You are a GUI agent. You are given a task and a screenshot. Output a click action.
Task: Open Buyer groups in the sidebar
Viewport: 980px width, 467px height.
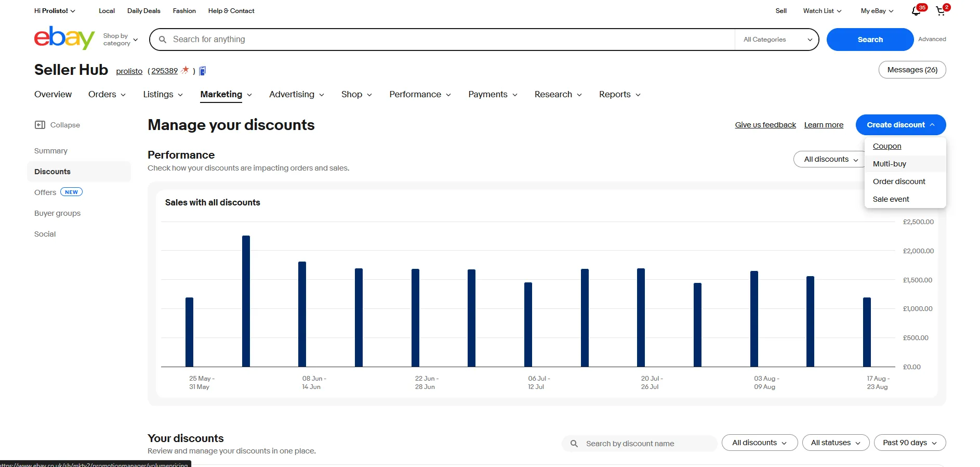tap(57, 213)
